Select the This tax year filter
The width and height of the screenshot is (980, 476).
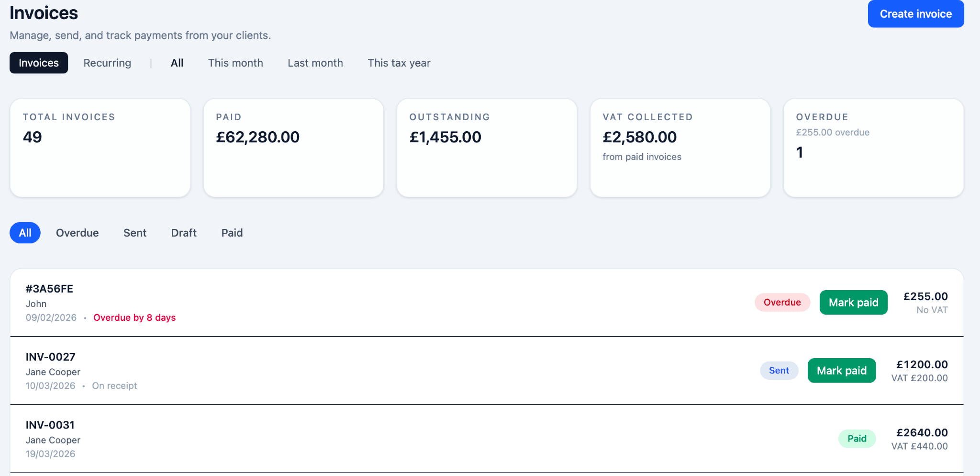(x=399, y=63)
